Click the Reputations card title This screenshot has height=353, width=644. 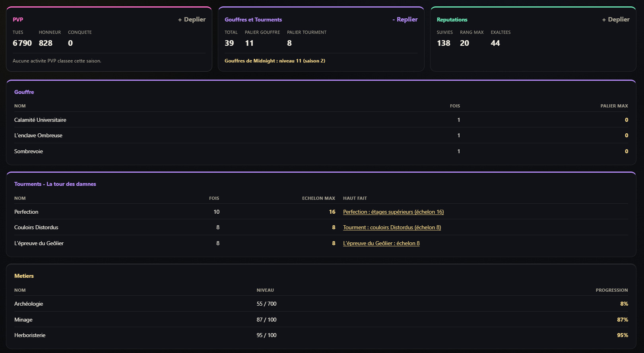click(x=452, y=20)
